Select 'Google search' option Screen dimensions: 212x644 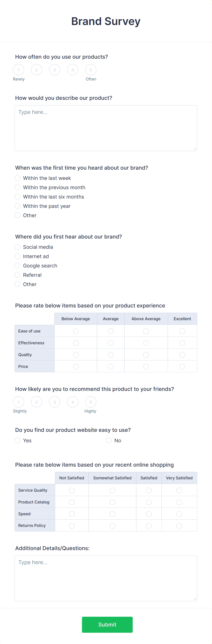[17, 265]
